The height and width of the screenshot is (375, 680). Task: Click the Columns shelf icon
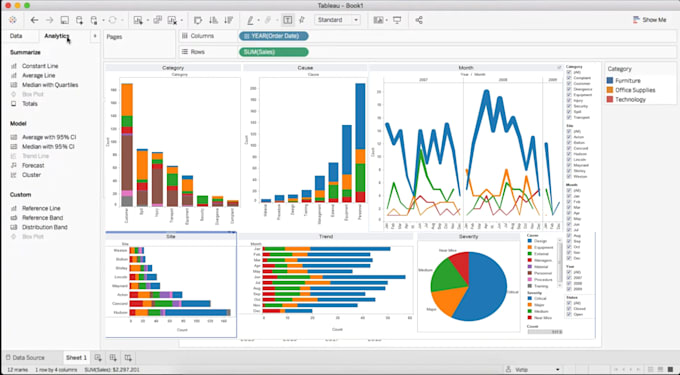(185, 36)
